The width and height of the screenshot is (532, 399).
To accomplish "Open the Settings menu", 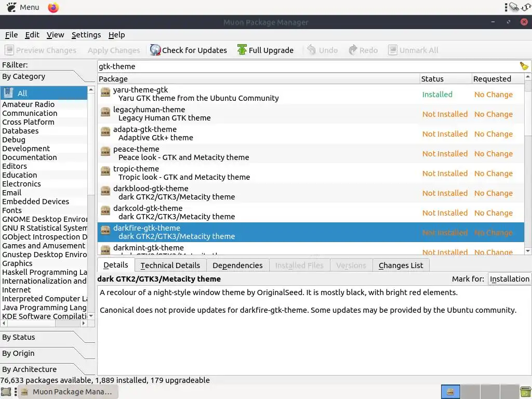I will [x=86, y=35].
